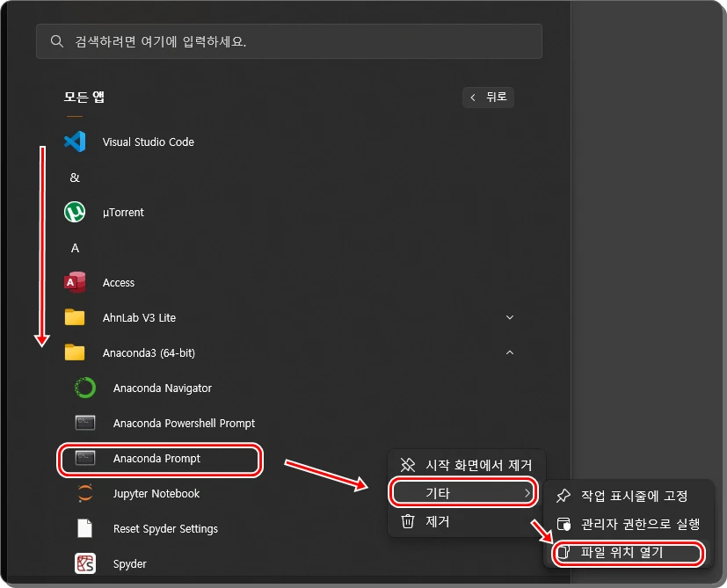
Task: Click the magnifier search icon
Action: 57,41
